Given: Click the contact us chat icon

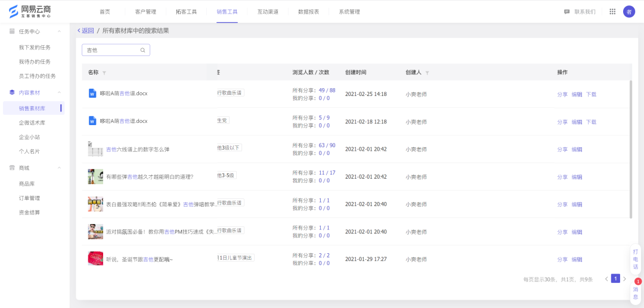Looking at the screenshot, I should (566, 11).
